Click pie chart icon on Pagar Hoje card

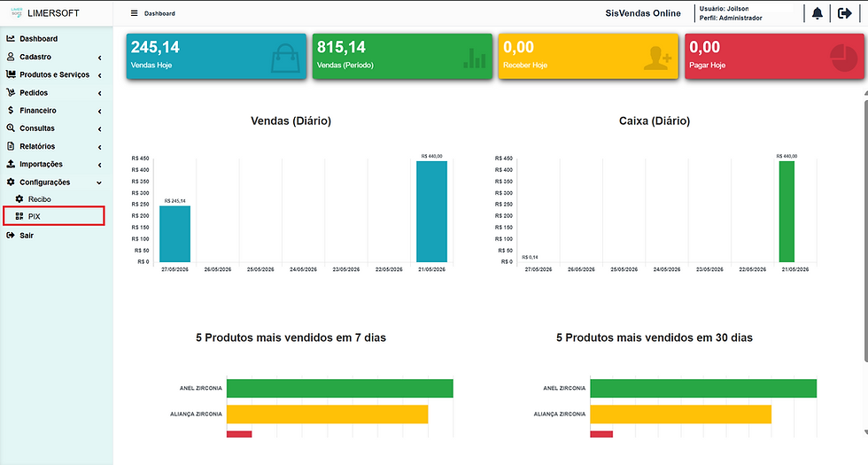843,58
